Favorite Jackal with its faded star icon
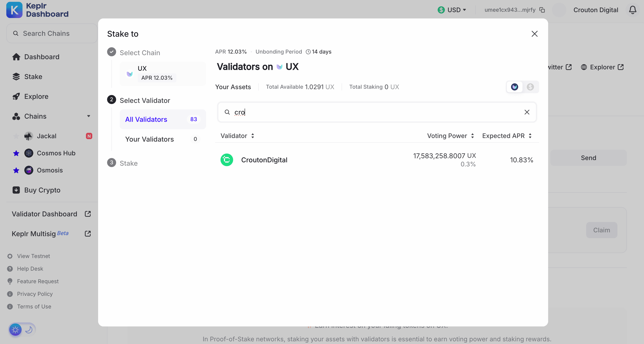Viewport: 644px width, 344px height. (x=16, y=136)
